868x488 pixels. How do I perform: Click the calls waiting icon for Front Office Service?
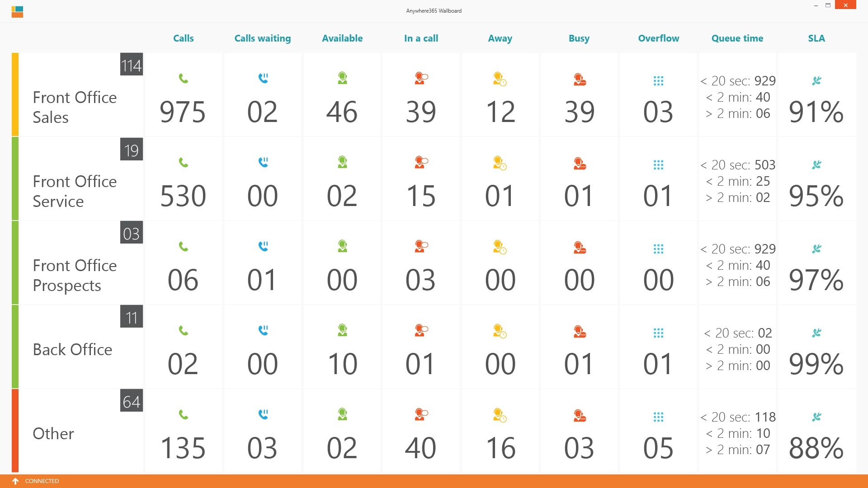point(263,162)
